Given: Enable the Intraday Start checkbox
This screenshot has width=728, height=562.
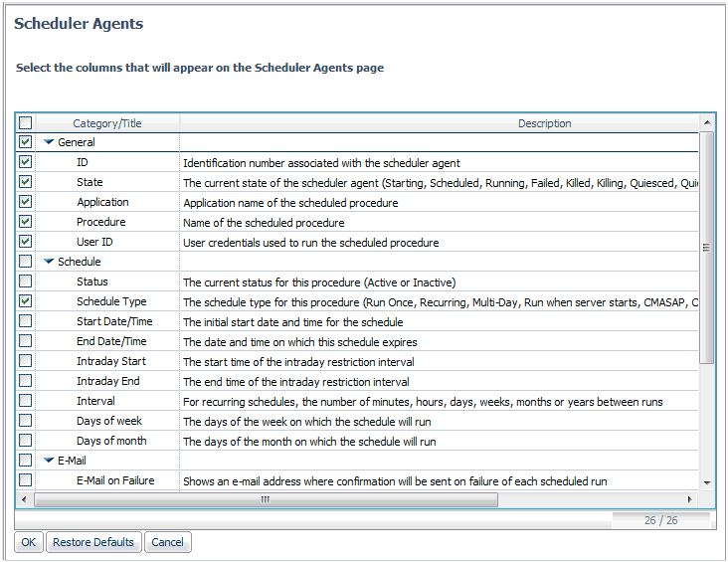Looking at the screenshot, I should click(x=25, y=361).
